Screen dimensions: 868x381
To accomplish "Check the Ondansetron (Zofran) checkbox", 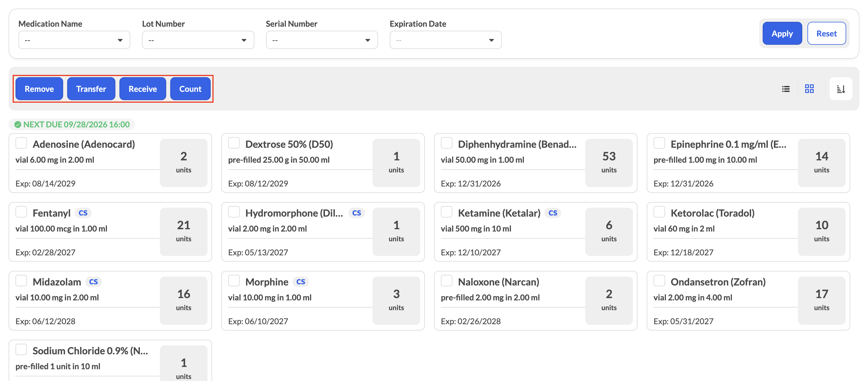I will tap(659, 280).
